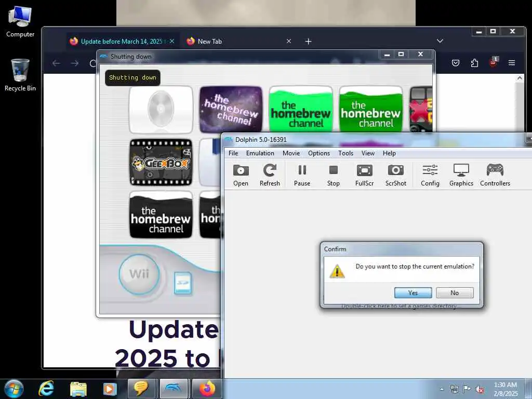Open the Firefox extensions puzzle icon
The height and width of the screenshot is (399, 532).
click(474, 63)
